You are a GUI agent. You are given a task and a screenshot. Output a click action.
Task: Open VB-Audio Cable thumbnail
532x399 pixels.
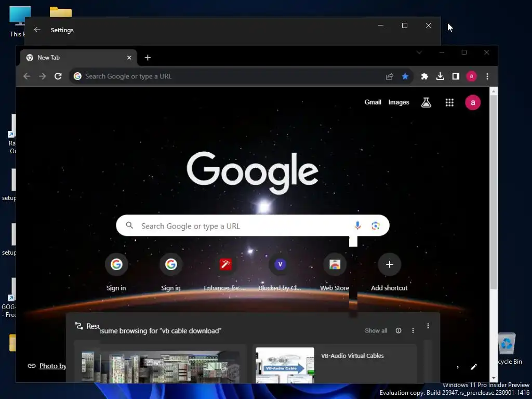pyautogui.click(x=285, y=365)
